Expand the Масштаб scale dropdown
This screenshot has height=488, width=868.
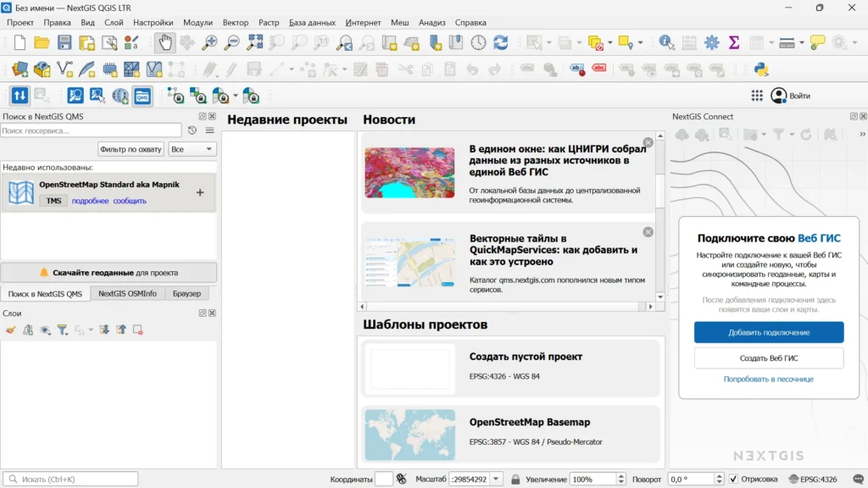click(496, 480)
